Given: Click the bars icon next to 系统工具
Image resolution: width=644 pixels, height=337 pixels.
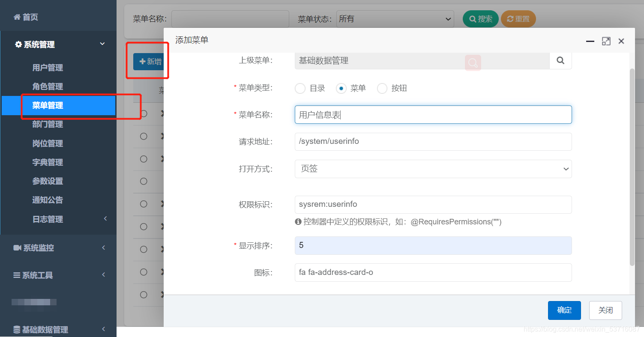Looking at the screenshot, I should [x=17, y=275].
